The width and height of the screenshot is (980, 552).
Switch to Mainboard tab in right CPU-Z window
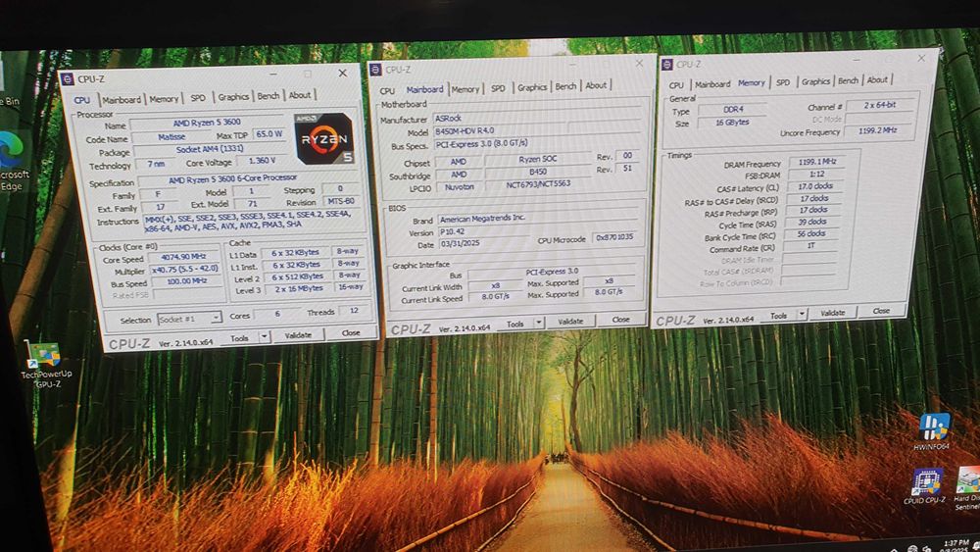tap(712, 83)
